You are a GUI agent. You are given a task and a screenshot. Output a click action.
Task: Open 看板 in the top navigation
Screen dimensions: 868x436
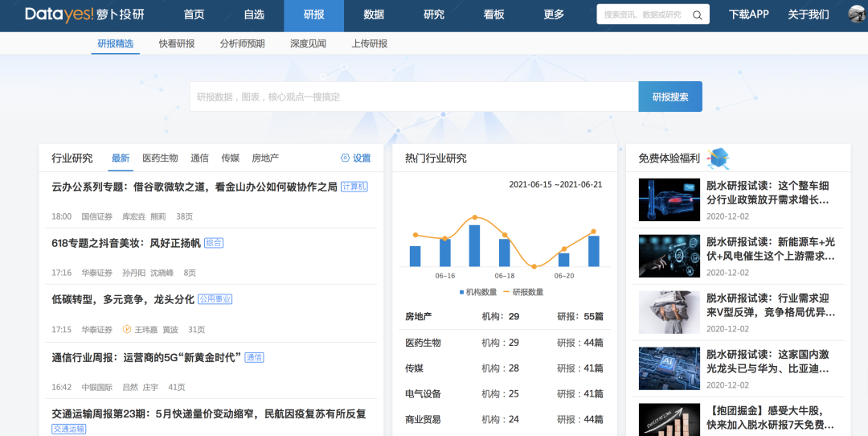[493, 15]
